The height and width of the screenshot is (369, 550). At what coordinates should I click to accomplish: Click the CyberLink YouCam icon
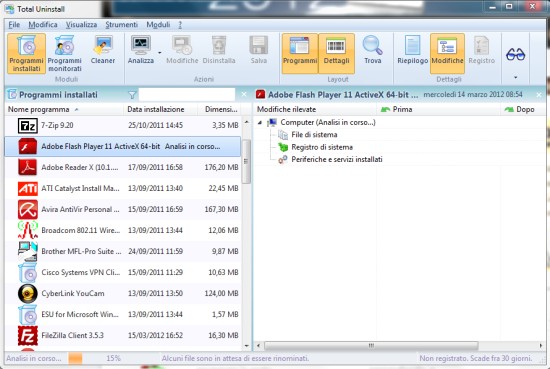28,293
